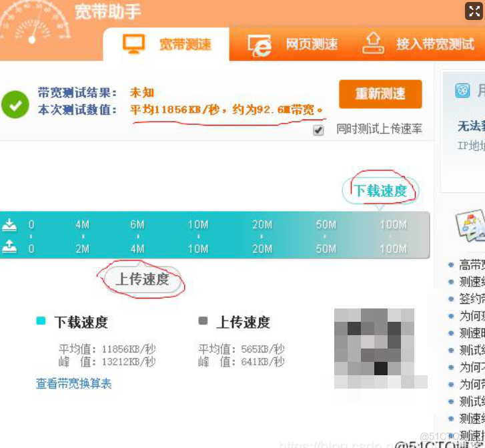Click 平均值: 11856KB/秒 download value
Viewport: 485px width, 448px height.
coord(107,349)
